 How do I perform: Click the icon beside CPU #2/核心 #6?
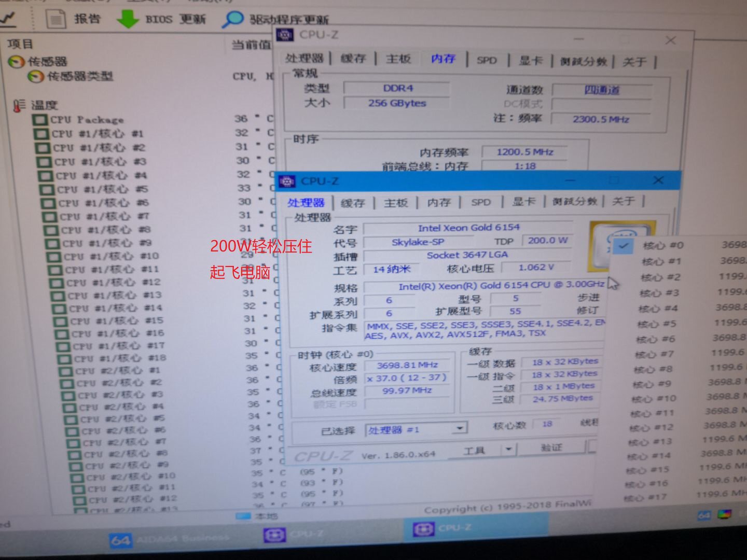(x=72, y=430)
